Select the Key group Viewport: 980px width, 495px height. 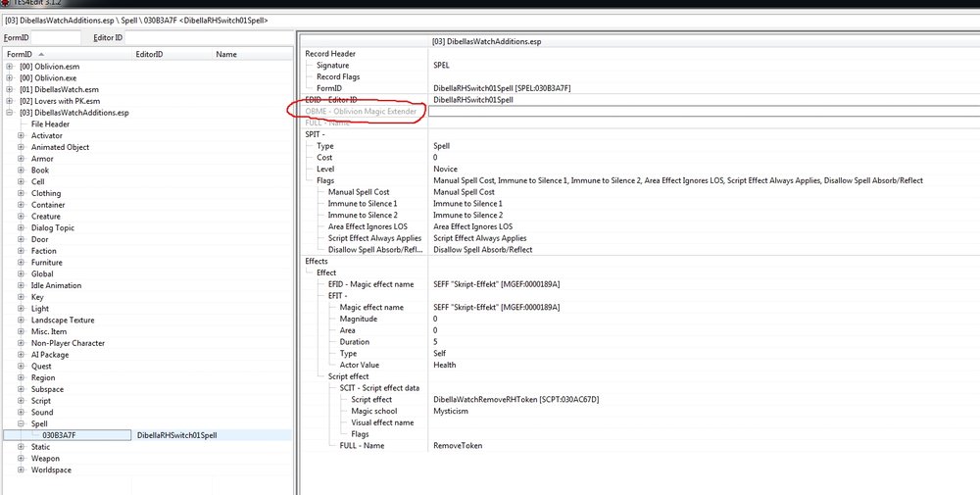tap(37, 297)
